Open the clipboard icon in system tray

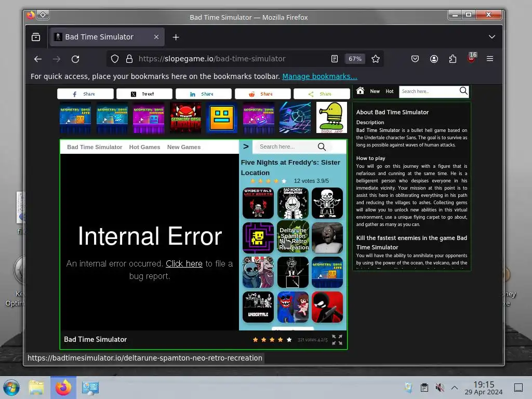coord(424,388)
